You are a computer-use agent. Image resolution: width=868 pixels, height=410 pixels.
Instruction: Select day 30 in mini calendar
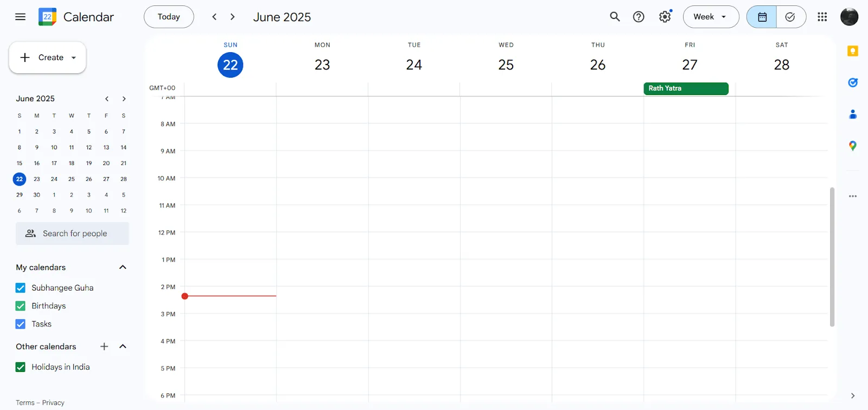pos(37,195)
